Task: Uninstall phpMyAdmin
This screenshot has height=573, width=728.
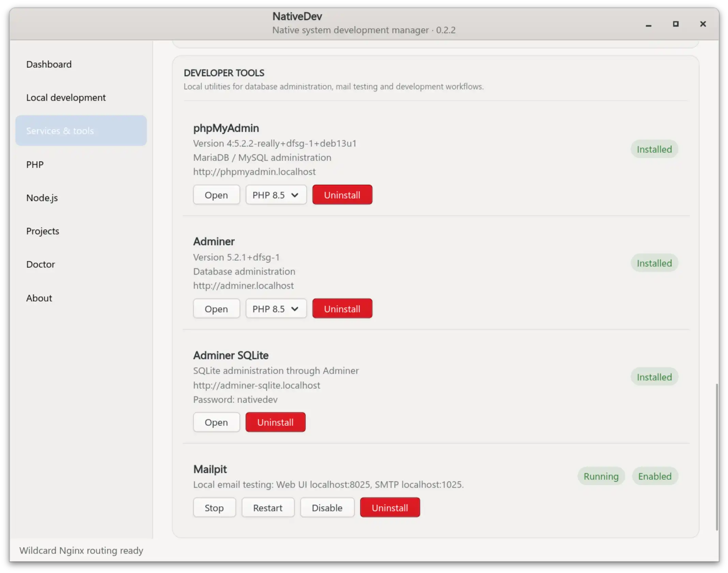Action: coord(342,195)
